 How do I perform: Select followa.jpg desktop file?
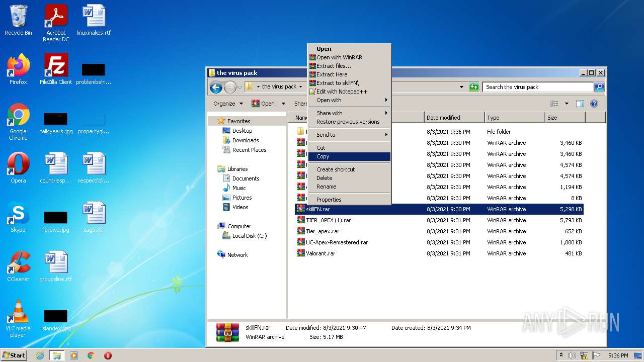[56, 222]
